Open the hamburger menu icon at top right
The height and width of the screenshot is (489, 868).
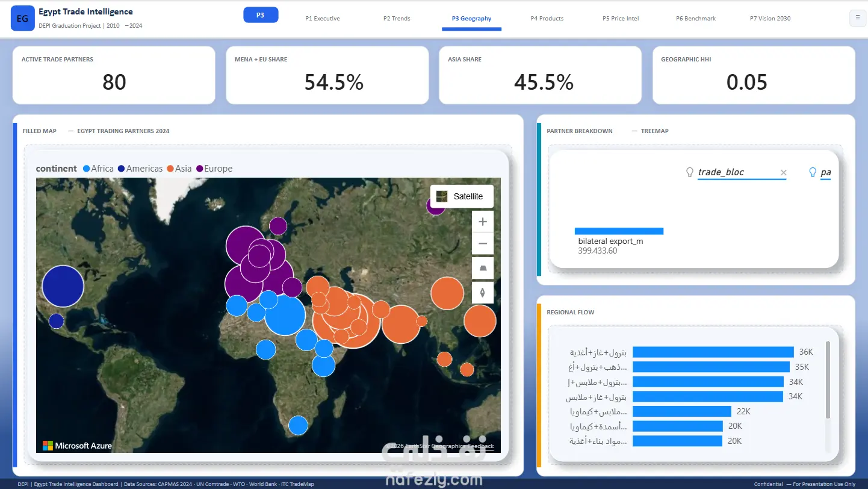tap(857, 19)
